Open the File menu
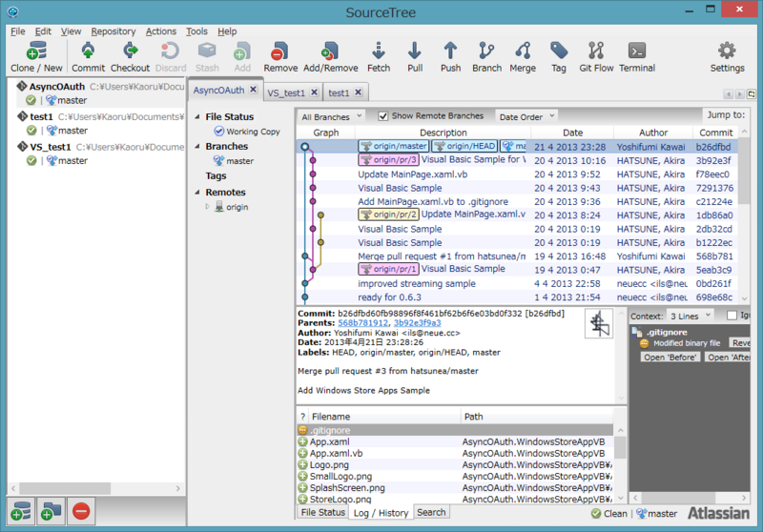Image resolution: width=763 pixels, height=532 pixels. coord(17,31)
